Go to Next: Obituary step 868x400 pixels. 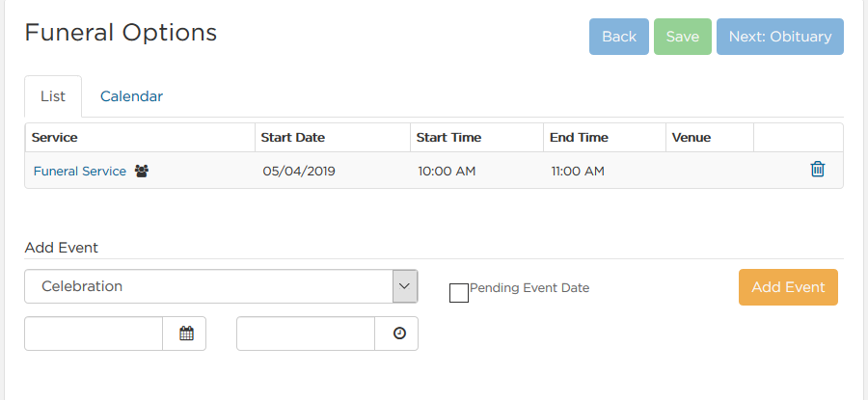pyautogui.click(x=780, y=37)
